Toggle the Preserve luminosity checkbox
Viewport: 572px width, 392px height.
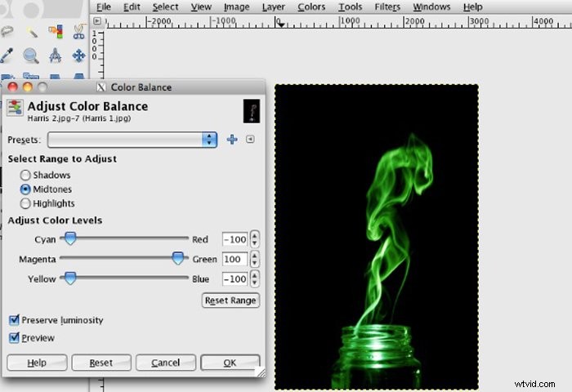14,320
